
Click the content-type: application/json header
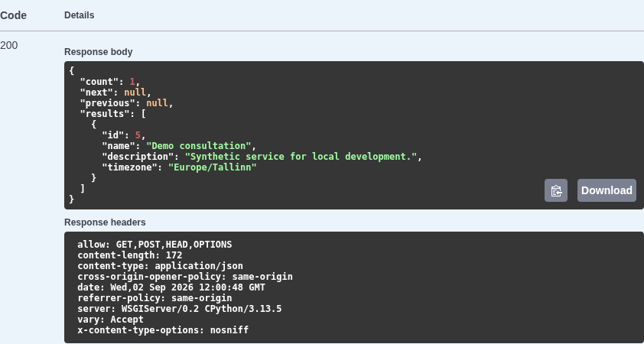pos(160,266)
